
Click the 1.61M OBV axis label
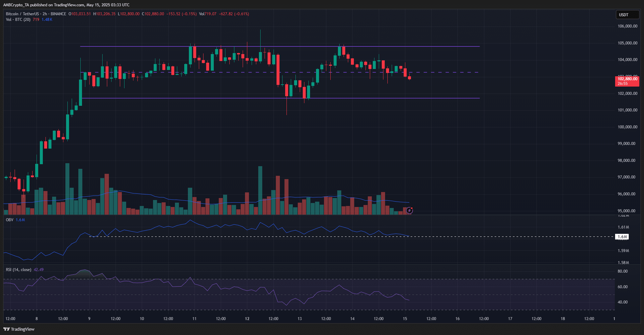pos(623,227)
